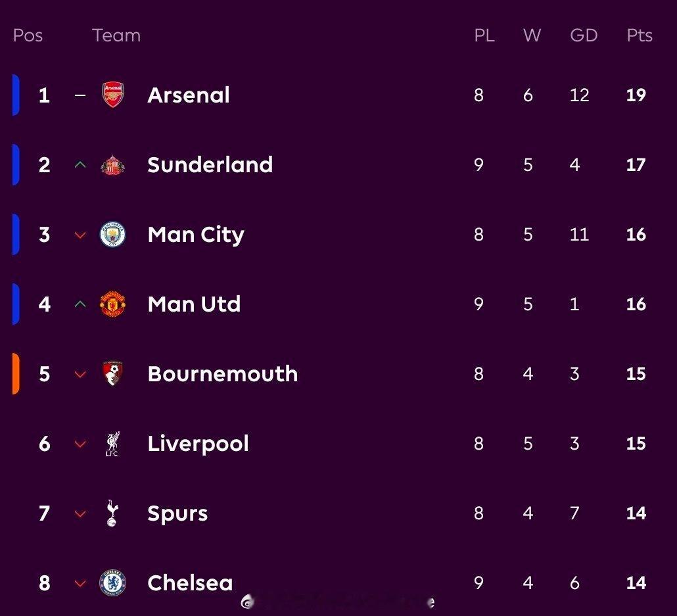The image size is (677, 616).
Task: Click the Sunderland club badge
Action: 112,164
